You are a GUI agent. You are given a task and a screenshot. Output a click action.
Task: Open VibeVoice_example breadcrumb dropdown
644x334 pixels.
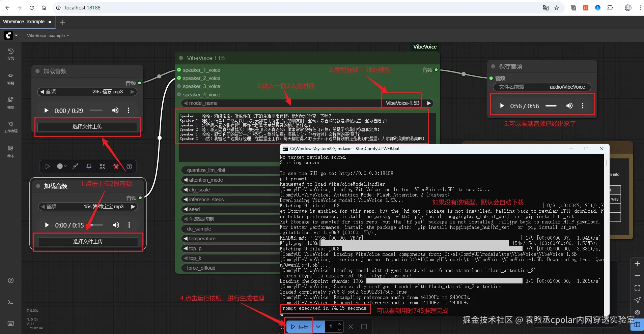click(x=48, y=35)
